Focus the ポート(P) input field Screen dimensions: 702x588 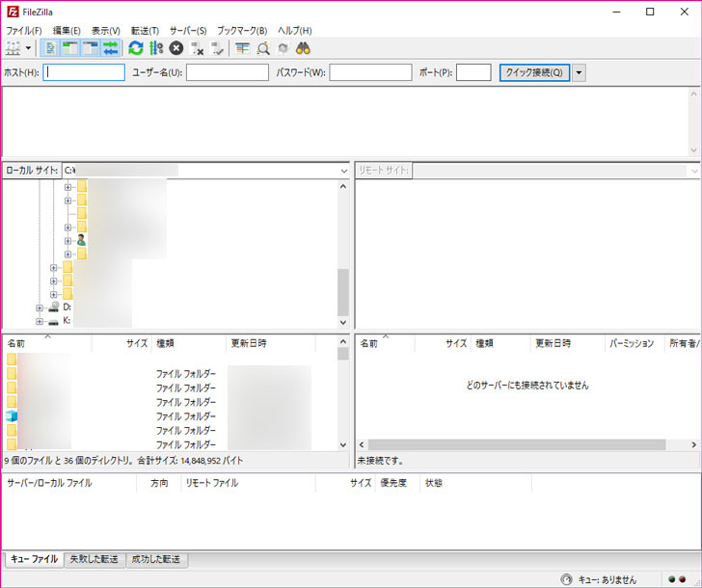(x=473, y=72)
